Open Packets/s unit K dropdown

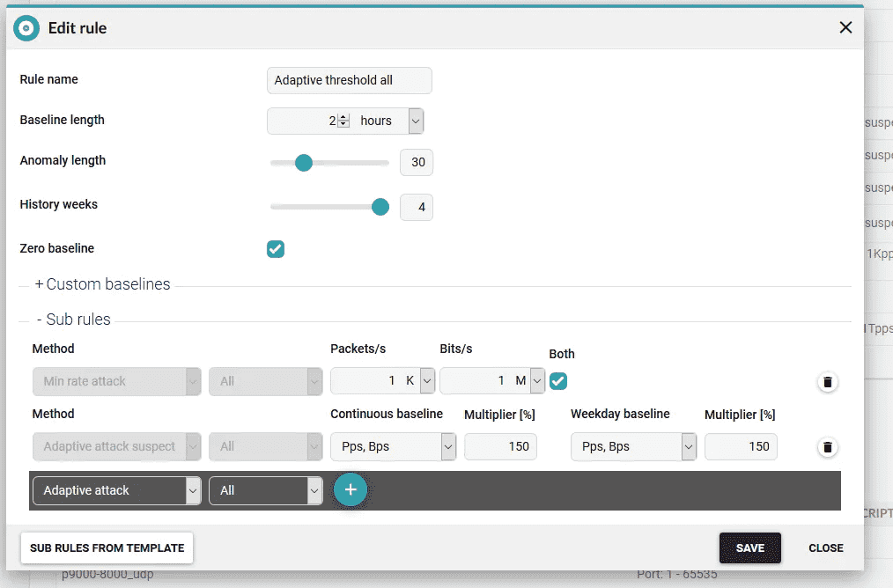tap(427, 381)
